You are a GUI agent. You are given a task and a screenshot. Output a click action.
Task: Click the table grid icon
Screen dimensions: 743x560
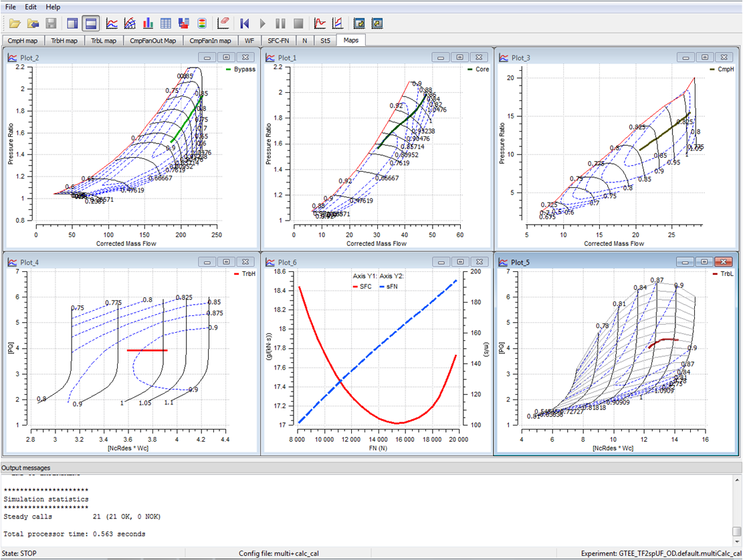pos(166,23)
